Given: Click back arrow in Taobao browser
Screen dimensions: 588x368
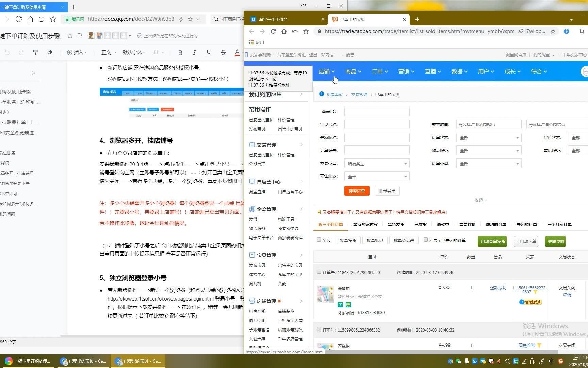Looking at the screenshot, I should pyautogui.click(x=251, y=31).
